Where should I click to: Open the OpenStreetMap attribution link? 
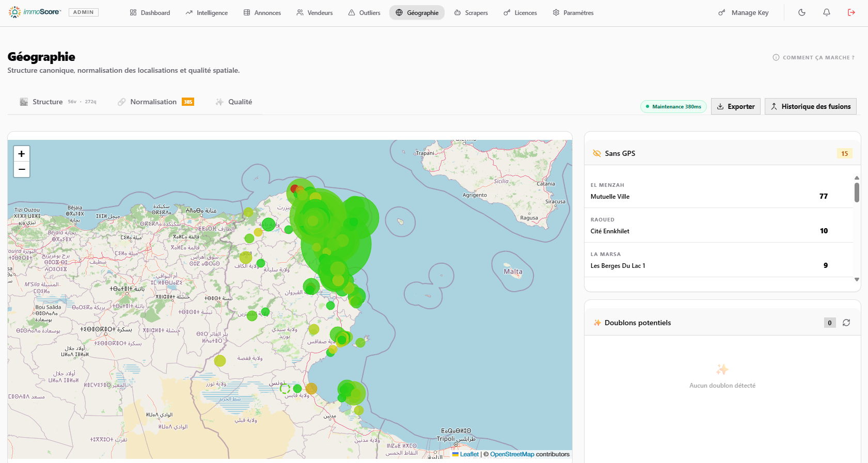(x=512, y=454)
